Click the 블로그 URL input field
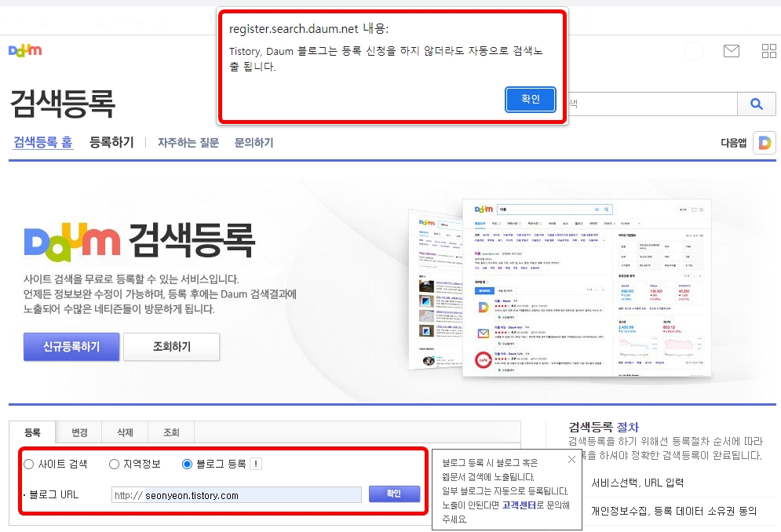This screenshot has height=532, width=781. point(236,495)
